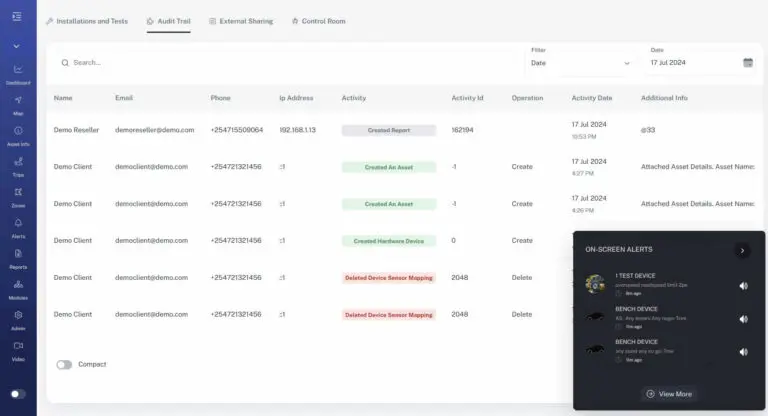Expand the sidebar chevron below the menu icon

(x=17, y=46)
